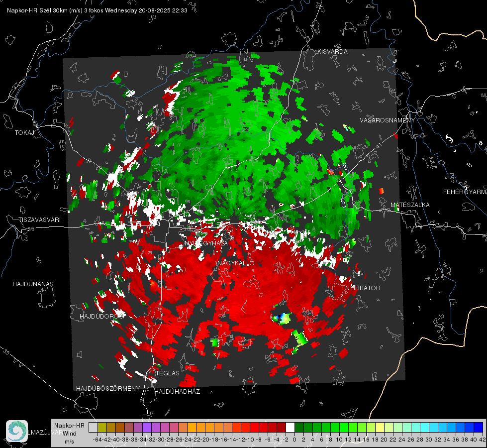Click road number 36 near Tiszavasvári
Viewport: 487px width, 448px height.
click(31, 229)
